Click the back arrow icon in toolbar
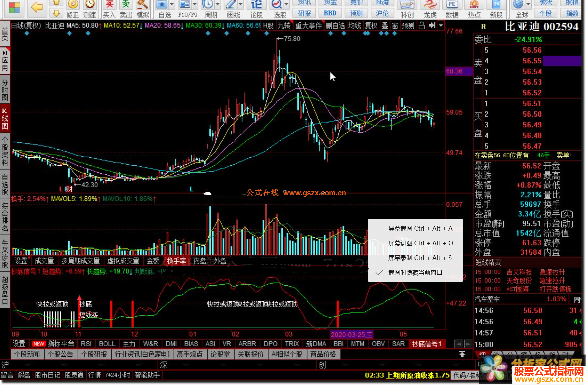The image size is (588, 386). pos(37,7)
